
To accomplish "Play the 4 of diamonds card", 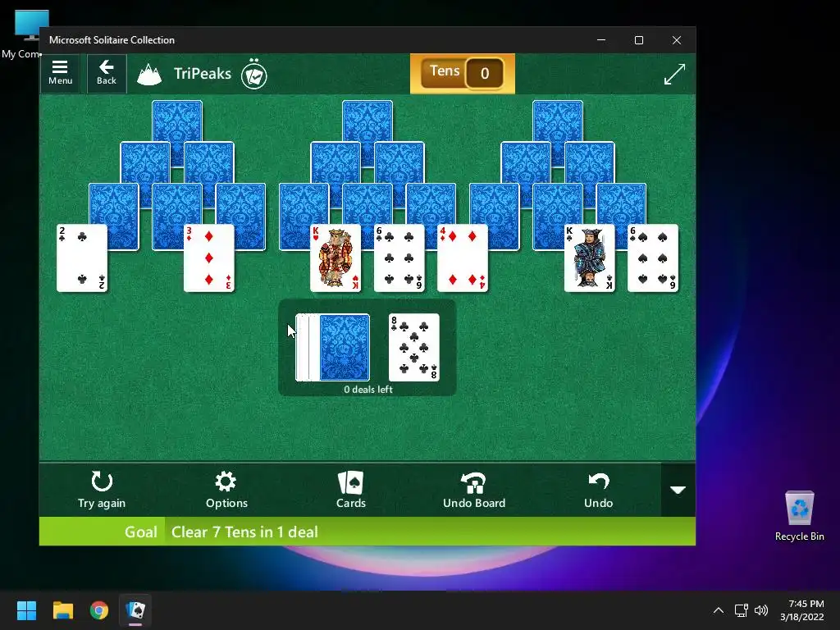I will pyautogui.click(x=463, y=258).
